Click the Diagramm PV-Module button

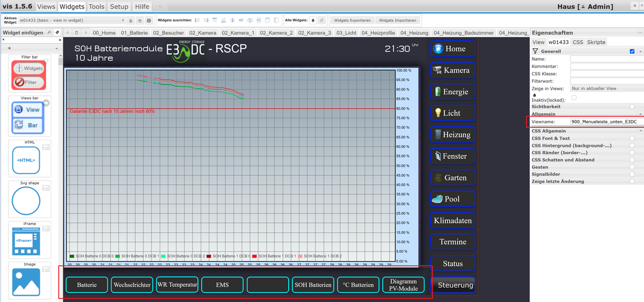[x=404, y=285]
